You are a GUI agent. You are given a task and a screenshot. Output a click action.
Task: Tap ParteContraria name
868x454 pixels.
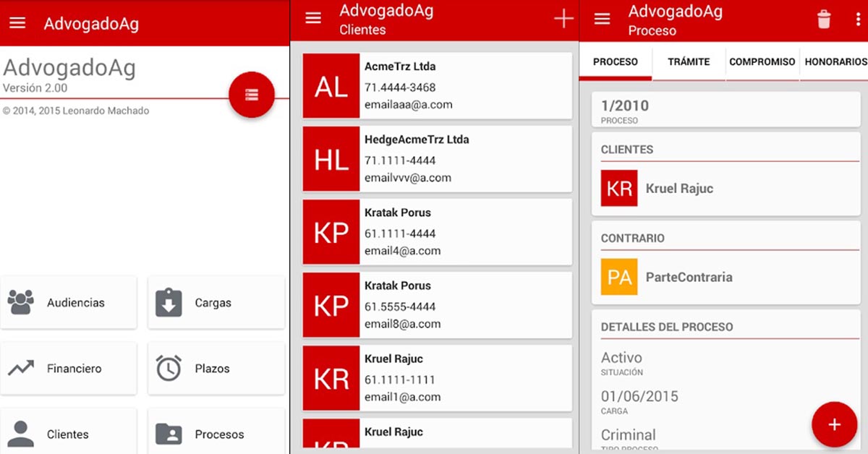coord(689,277)
